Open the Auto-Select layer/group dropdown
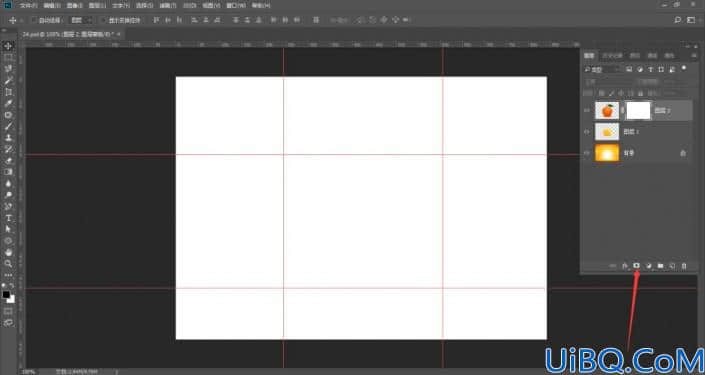The image size is (705, 375). click(82, 20)
